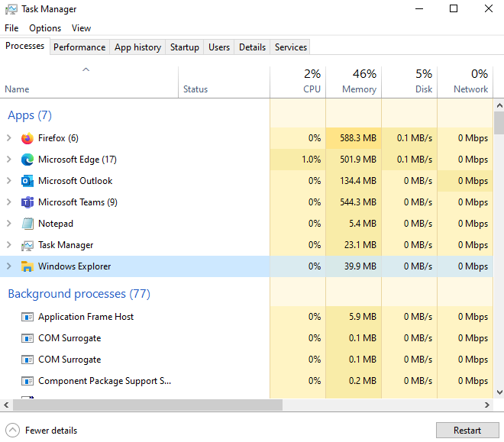Click the Notepad icon
Viewport: 504px width, 442px height.
(27, 224)
